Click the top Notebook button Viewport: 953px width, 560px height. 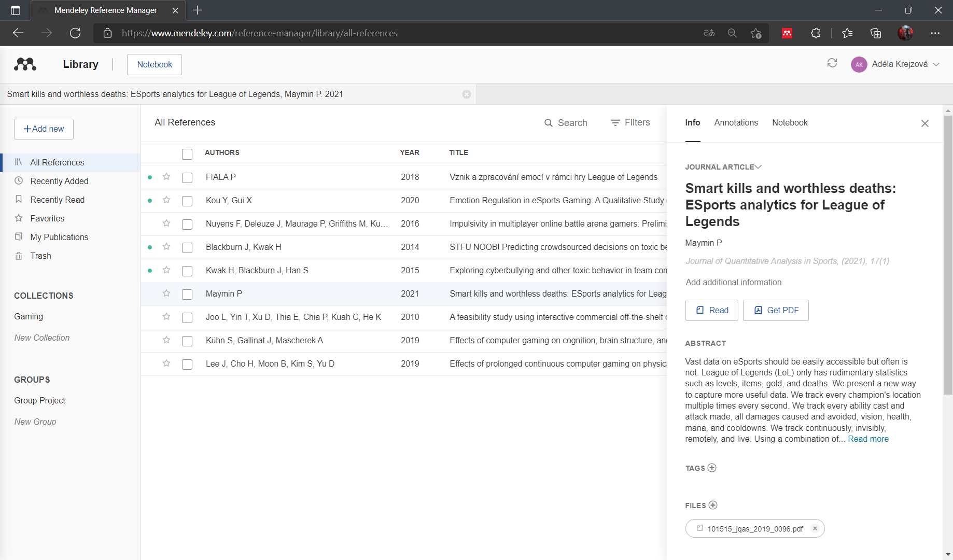pos(155,64)
